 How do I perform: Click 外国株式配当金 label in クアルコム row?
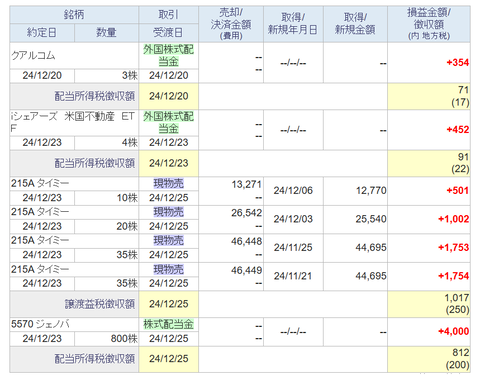(x=168, y=56)
